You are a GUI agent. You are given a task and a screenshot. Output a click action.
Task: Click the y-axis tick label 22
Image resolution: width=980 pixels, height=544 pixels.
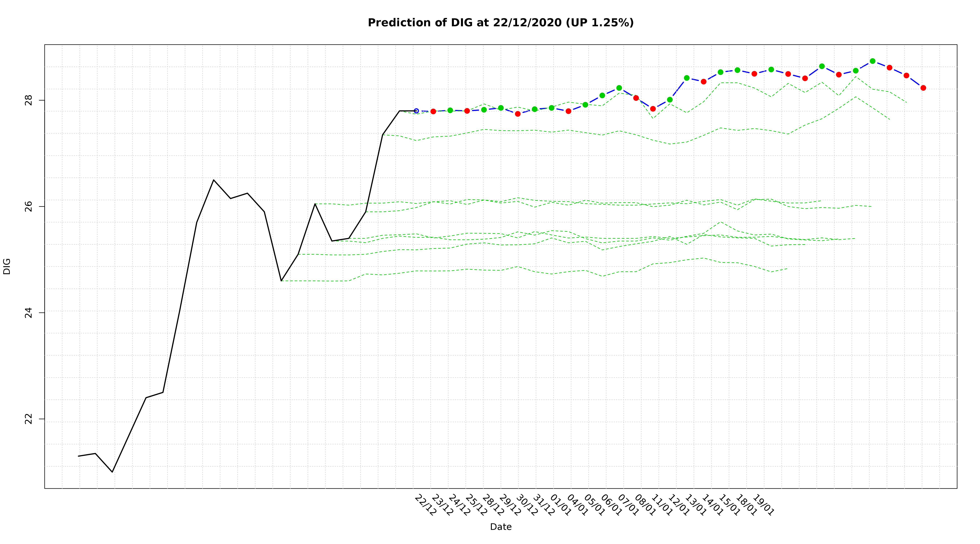(29, 419)
